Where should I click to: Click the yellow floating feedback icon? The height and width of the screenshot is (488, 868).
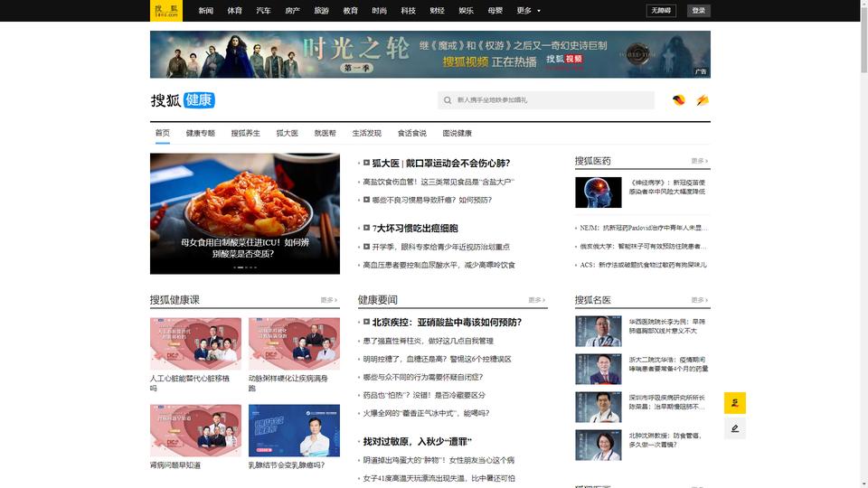click(734, 403)
